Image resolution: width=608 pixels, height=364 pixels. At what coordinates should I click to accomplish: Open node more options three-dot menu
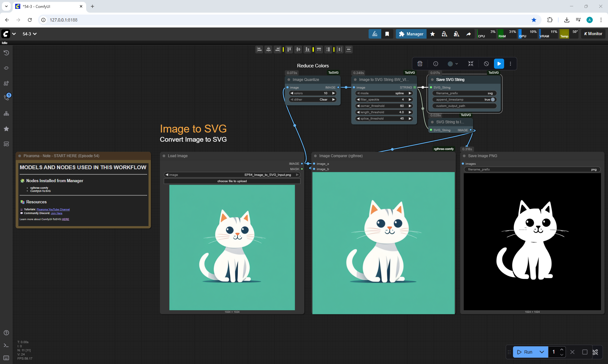click(x=510, y=64)
